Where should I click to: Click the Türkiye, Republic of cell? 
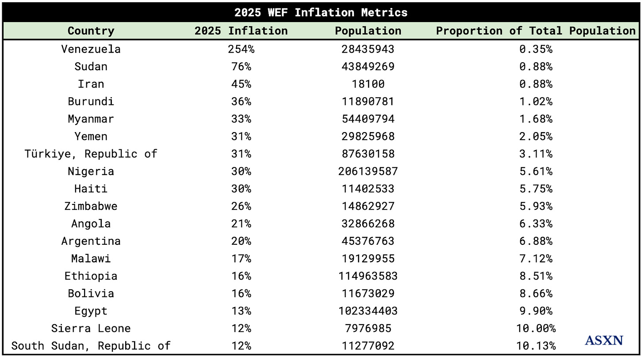click(91, 154)
